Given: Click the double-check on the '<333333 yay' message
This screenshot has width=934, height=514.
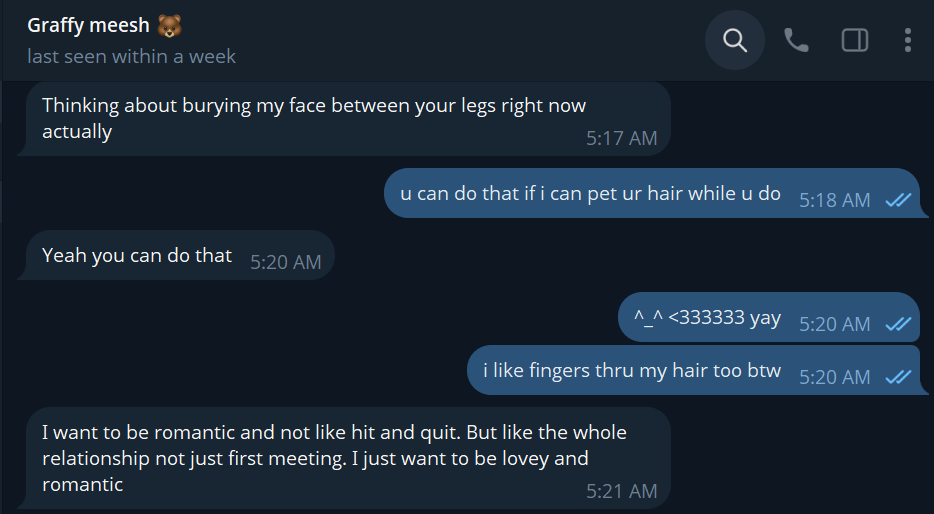Looking at the screenshot, I should click(x=898, y=323).
